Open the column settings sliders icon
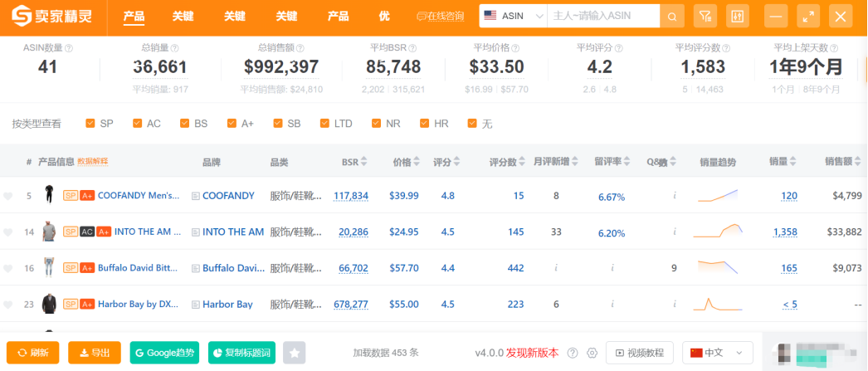The height and width of the screenshot is (371, 868). click(736, 16)
